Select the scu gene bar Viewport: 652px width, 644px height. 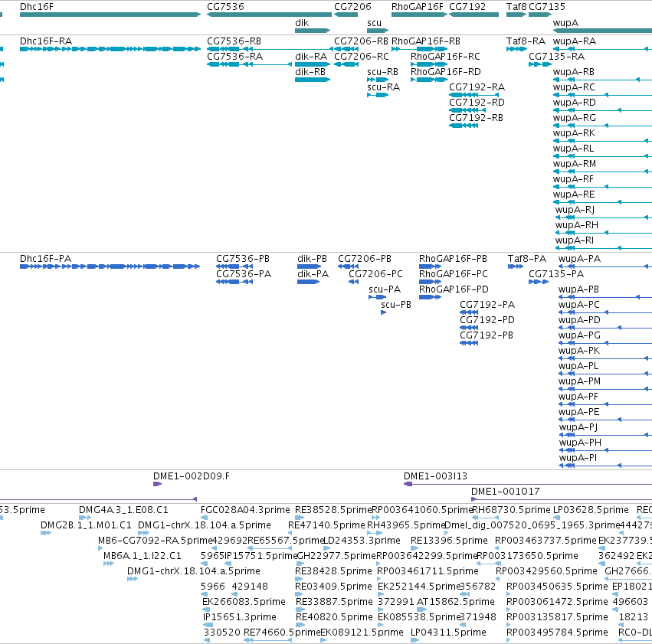click(378, 31)
